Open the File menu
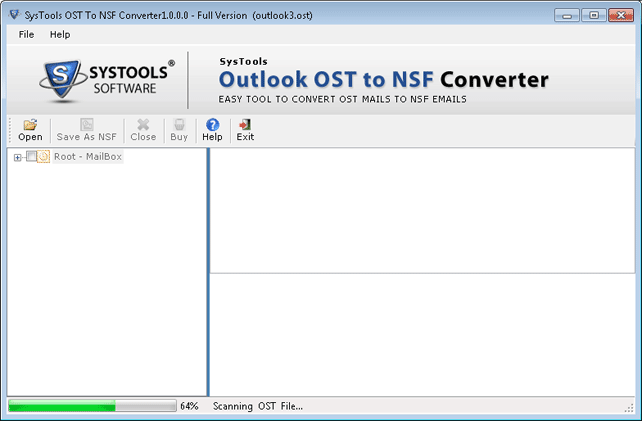 pos(26,34)
